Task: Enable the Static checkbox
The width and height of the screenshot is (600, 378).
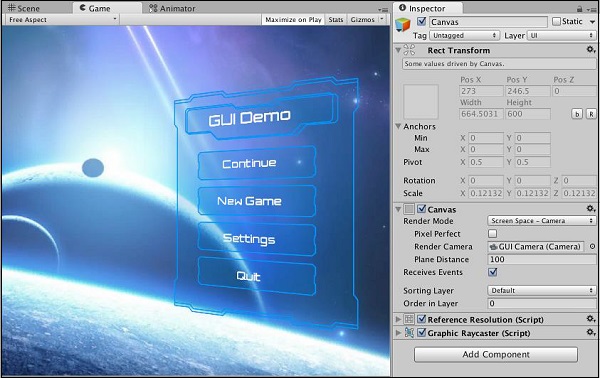Action: [x=556, y=21]
